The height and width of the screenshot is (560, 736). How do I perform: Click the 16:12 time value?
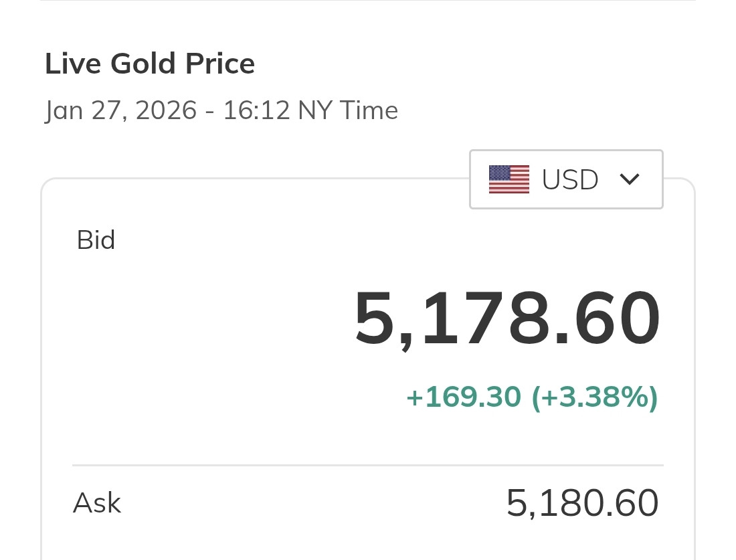click(x=256, y=110)
